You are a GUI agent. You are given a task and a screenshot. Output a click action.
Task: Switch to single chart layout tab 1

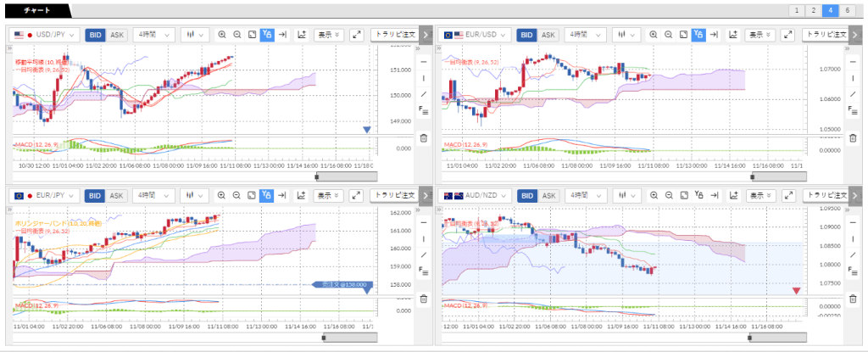pos(797,10)
